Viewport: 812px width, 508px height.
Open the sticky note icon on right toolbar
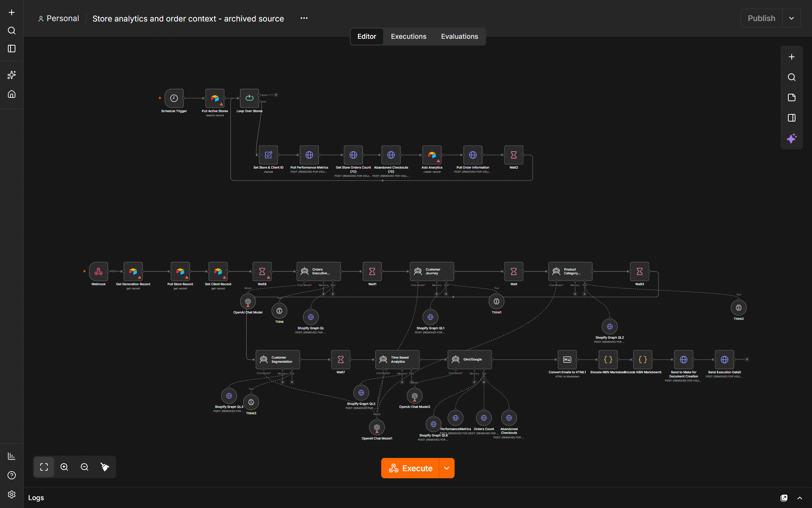tap(791, 97)
